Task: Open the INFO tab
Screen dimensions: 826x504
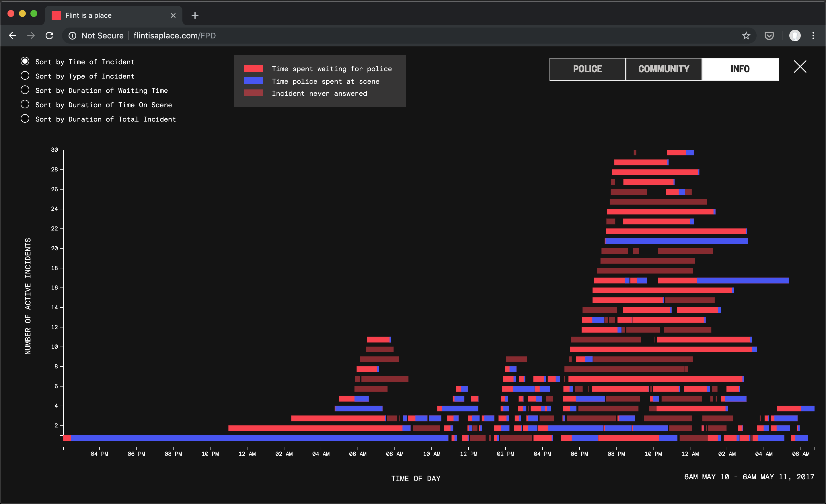Action: pyautogui.click(x=740, y=69)
